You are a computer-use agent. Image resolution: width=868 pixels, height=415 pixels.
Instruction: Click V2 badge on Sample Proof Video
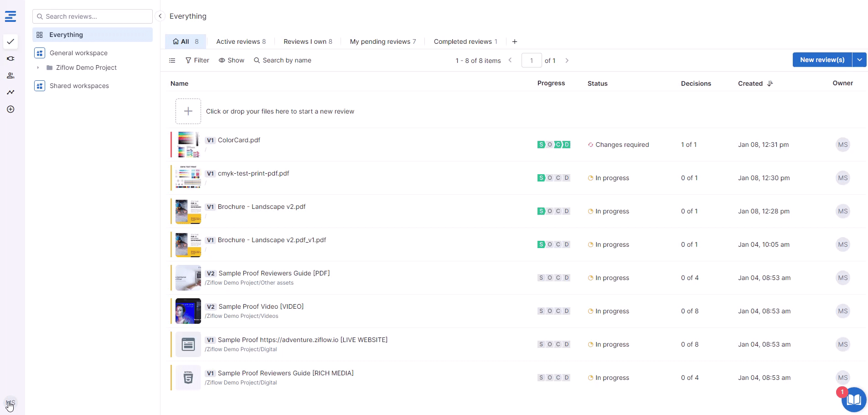(211, 306)
